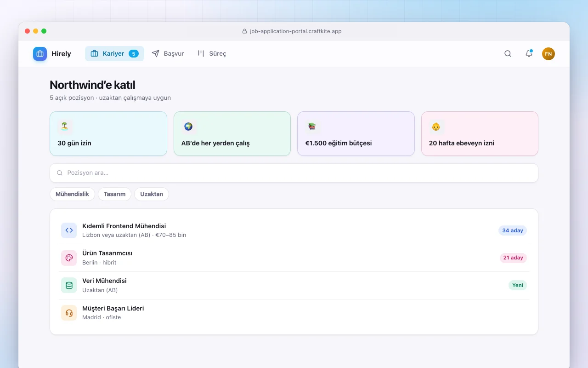Click the palette icon for Ürün Tasarımcısı
The image size is (588, 368).
tap(69, 258)
